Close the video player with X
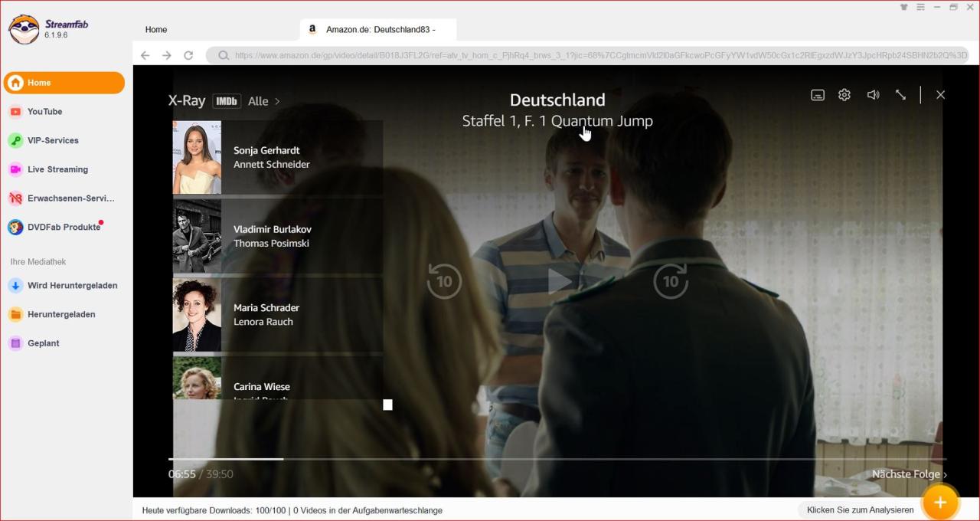This screenshot has width=980, height=521. 940,95
